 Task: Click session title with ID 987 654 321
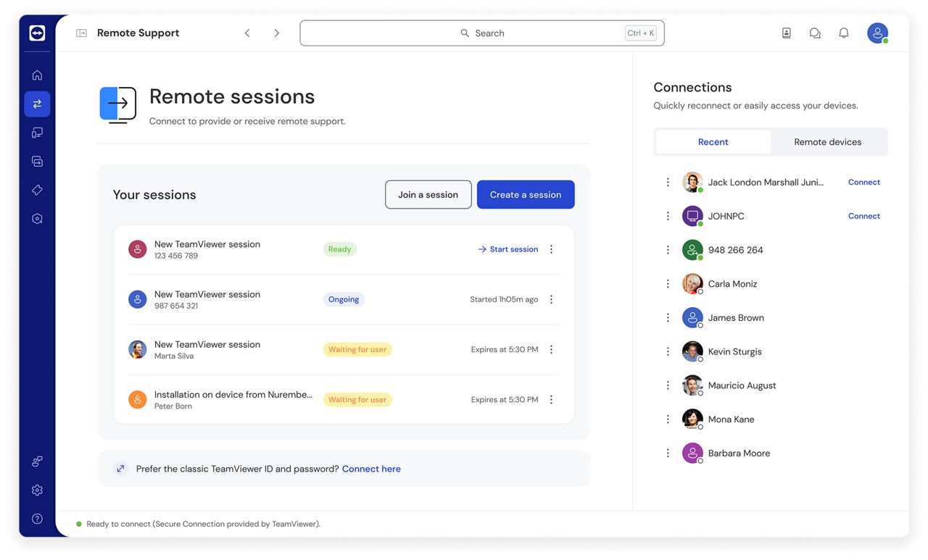coord(207,294)
